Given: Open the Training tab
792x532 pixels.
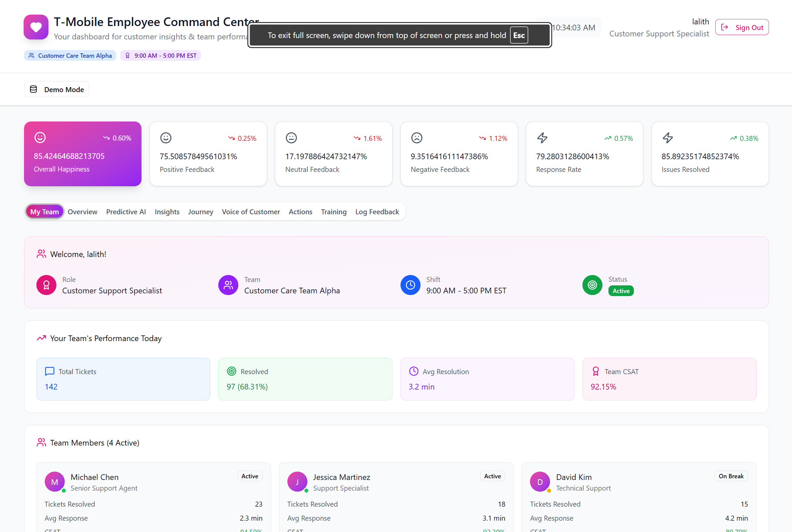Looking at the screenshot, I should pyautogui.click(x=333, y=212).
